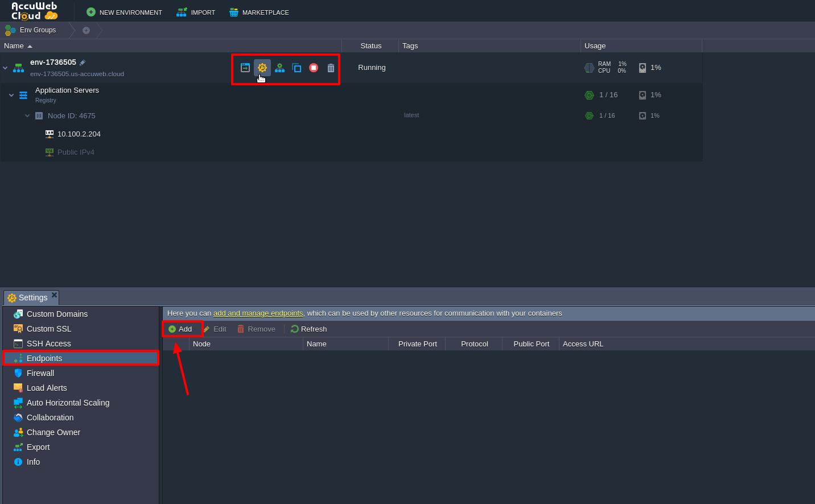Change environment topology icon
The height and width of the screenshot is (504, 815).
tap(279, 67)
